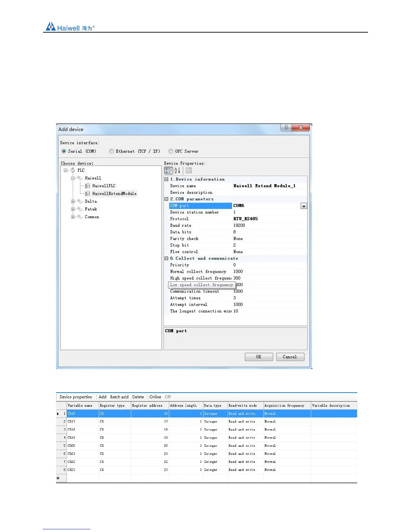Collapse the PLC tree node
The width and height of the screenshot is (411, 532).
point(66,170)
